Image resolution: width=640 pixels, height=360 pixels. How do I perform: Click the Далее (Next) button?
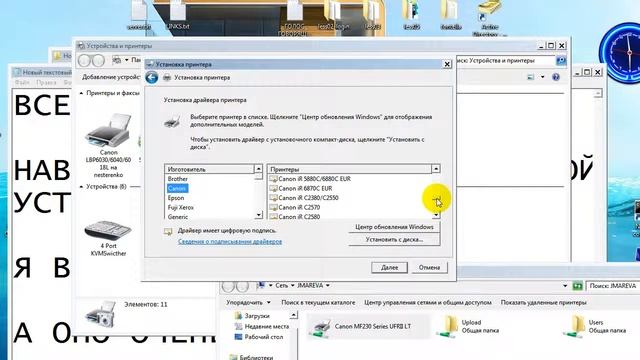[x=389, y=268]
